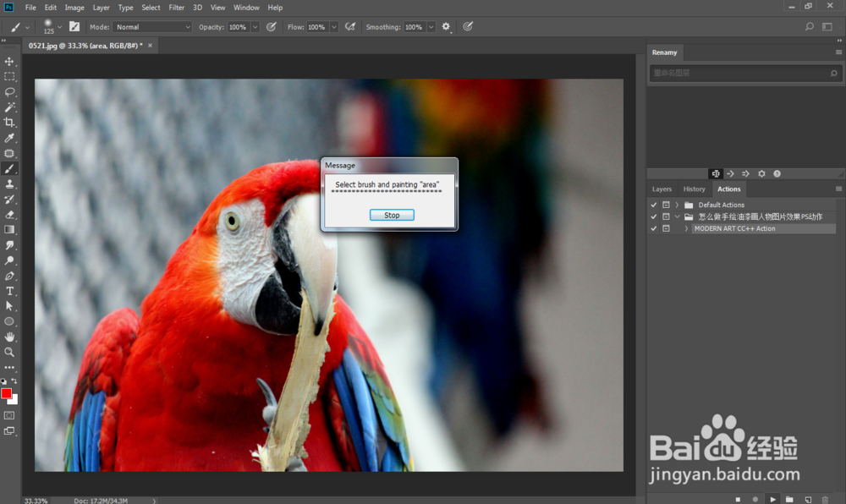Select the Clone Stamp tool
Image resolution: width=846 pixels, height=504 pixels.
(x=9, y=184)
